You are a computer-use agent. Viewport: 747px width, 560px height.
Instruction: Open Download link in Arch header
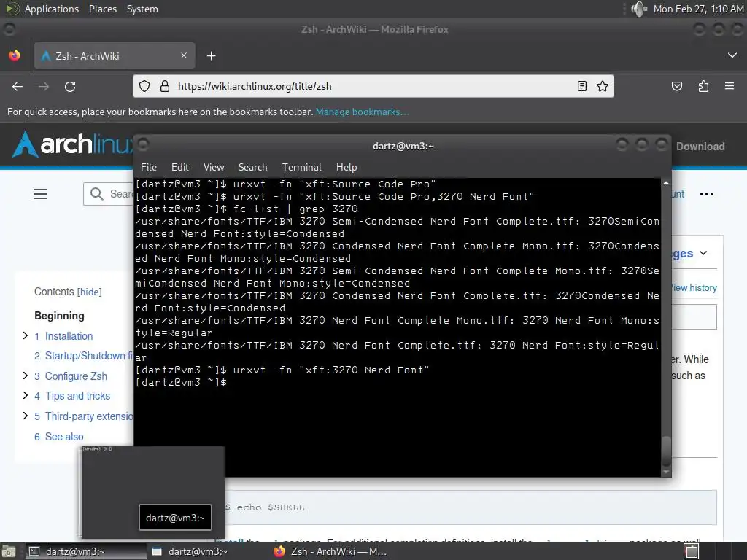700,147
